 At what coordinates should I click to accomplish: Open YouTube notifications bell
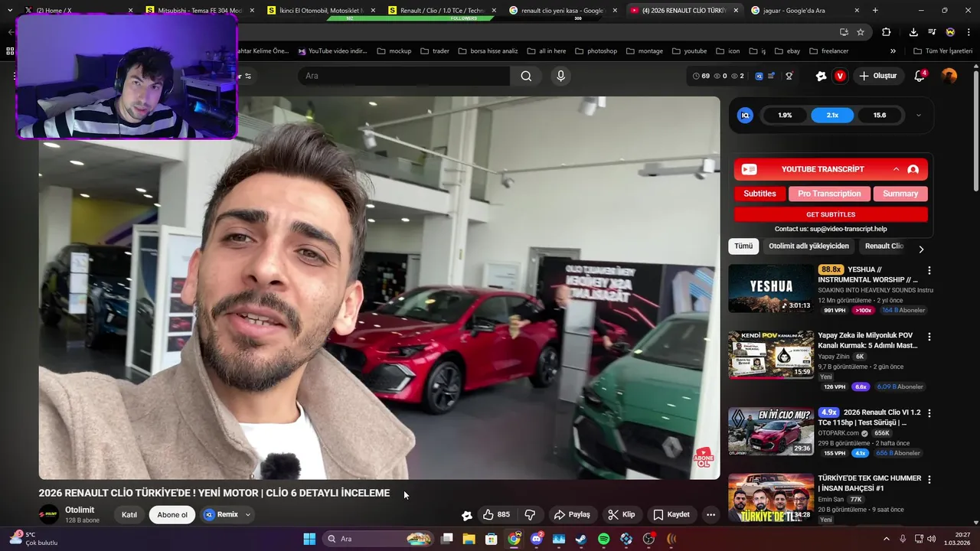[920, 76]
